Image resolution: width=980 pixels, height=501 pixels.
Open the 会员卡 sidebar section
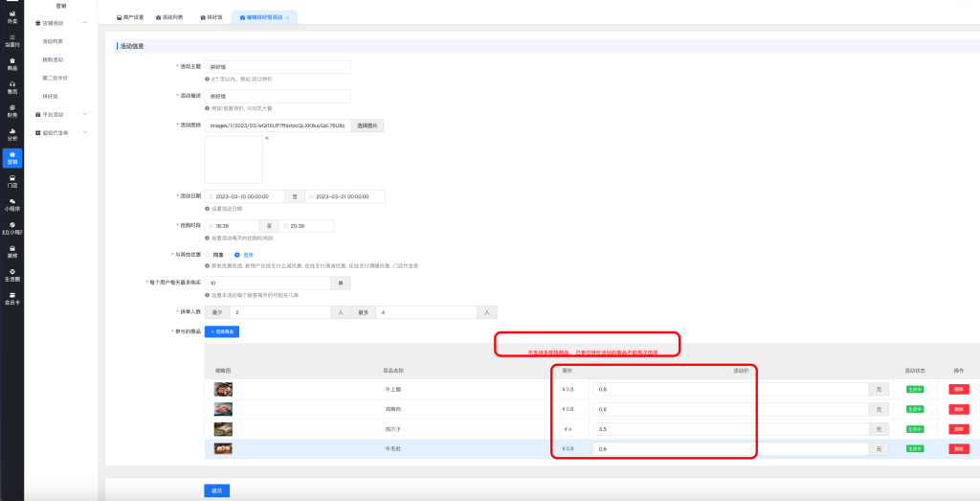[x=11, y=298]
